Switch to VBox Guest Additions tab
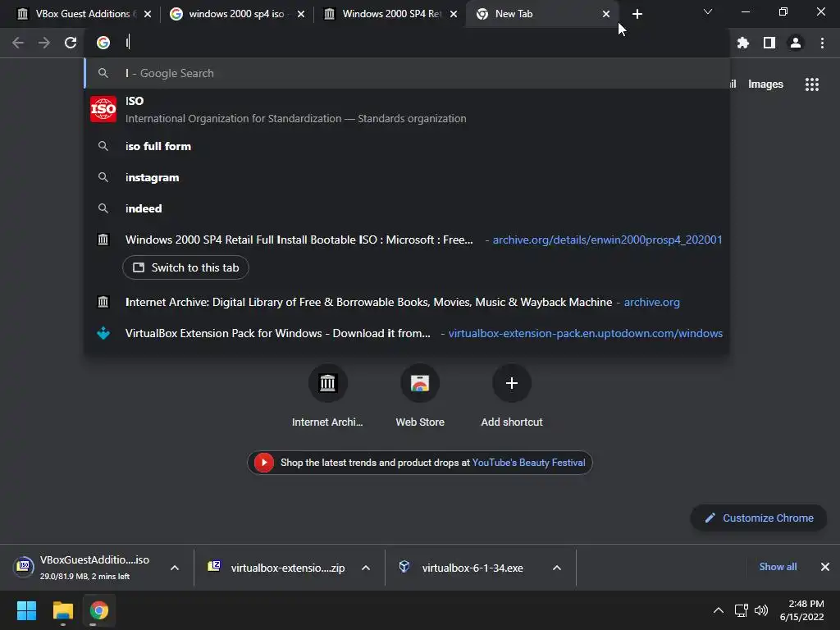Image resolution: width=840 pixels, height=630 pixels. pos(76,14)
